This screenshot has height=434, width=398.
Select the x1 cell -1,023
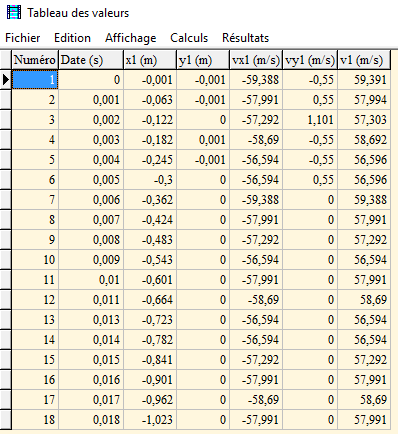(150, 420)
